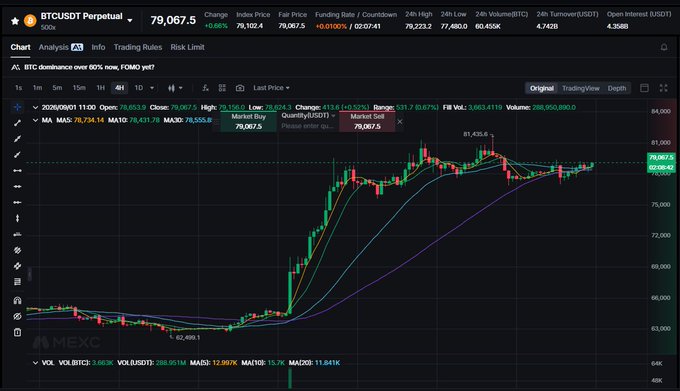Close the quick order panel

point(400,122)
